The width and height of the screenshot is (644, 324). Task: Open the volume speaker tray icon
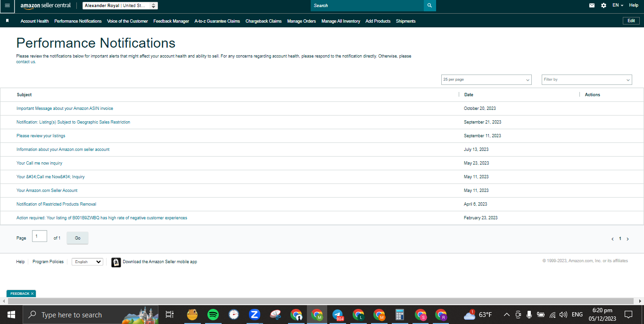coord(563,315)
